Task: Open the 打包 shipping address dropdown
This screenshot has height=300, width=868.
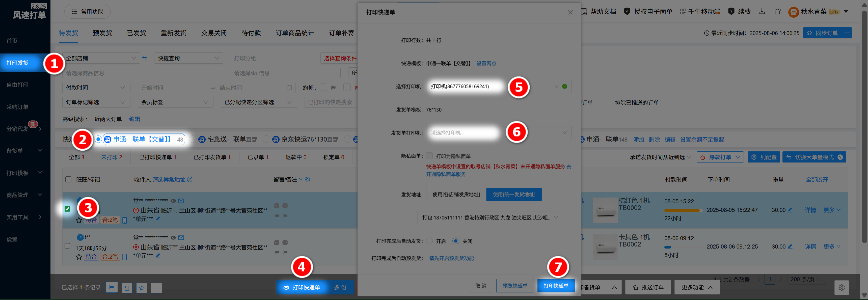Action: 490,217
